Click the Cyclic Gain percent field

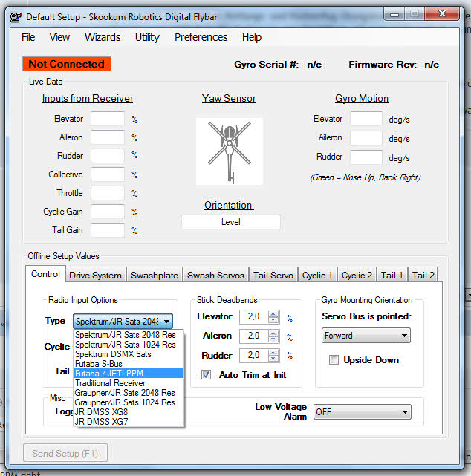(x=108, y=212)
